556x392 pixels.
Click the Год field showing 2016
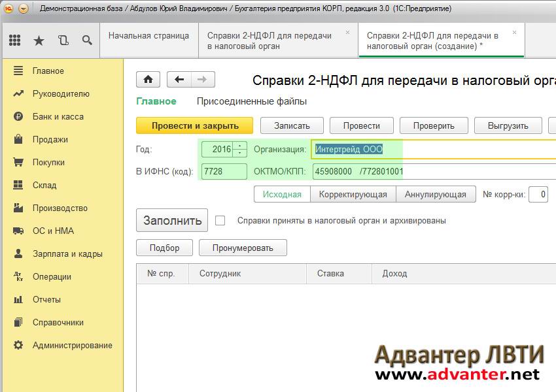[218, 149]
